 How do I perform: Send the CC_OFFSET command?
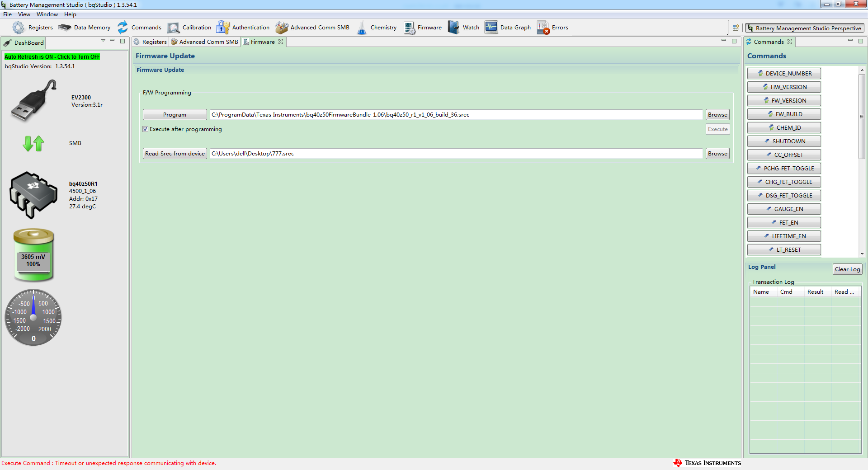pos(784,155)
